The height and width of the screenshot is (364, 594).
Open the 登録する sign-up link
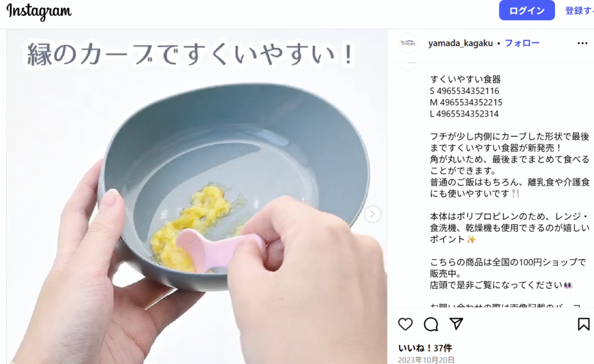pyautogui.click(x=579, y=10)
